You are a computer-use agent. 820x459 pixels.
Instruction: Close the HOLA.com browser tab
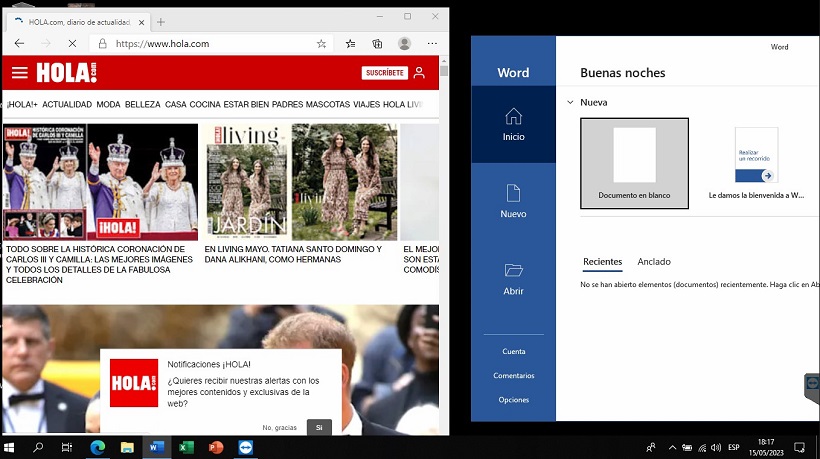click(141, 22)
